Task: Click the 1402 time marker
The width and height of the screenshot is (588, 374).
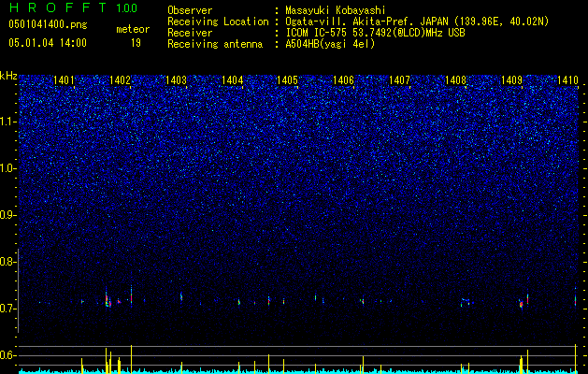Action: [120, 79]
